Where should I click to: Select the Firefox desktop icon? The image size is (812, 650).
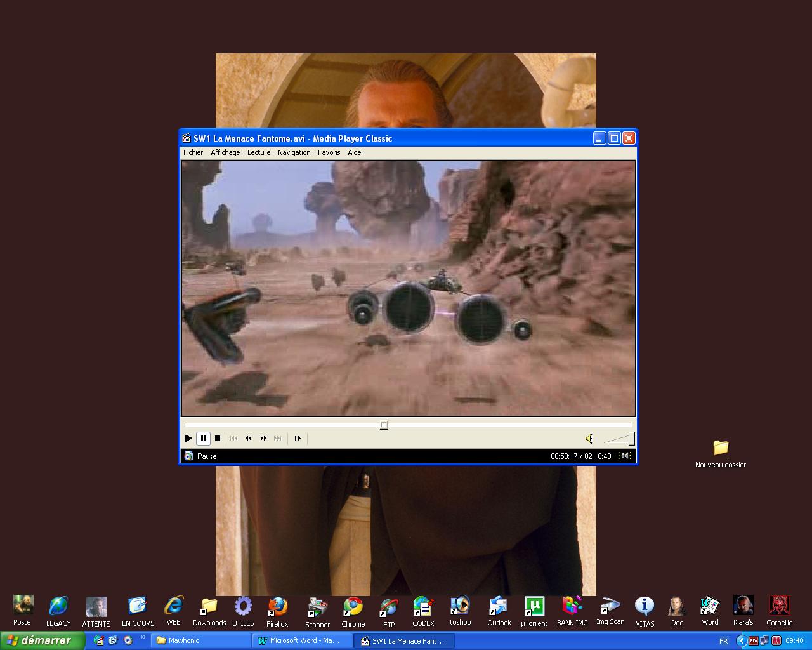[x=277, y=611]
